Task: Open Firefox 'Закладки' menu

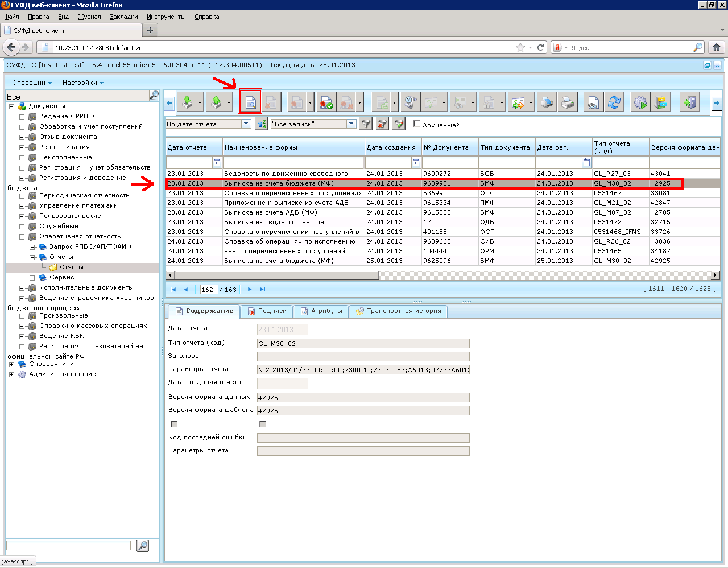Action: [x=124, y=17]
